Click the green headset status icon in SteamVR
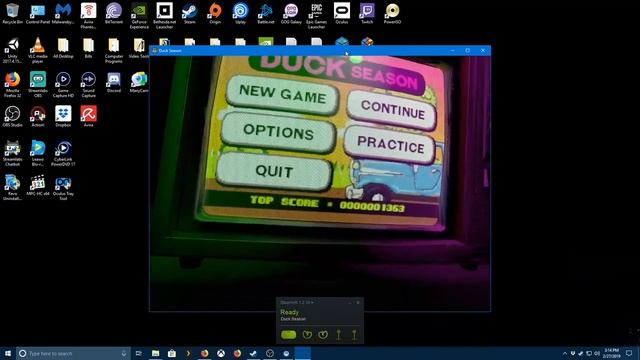Screen dimensions: 640x360 click(288, 335)
